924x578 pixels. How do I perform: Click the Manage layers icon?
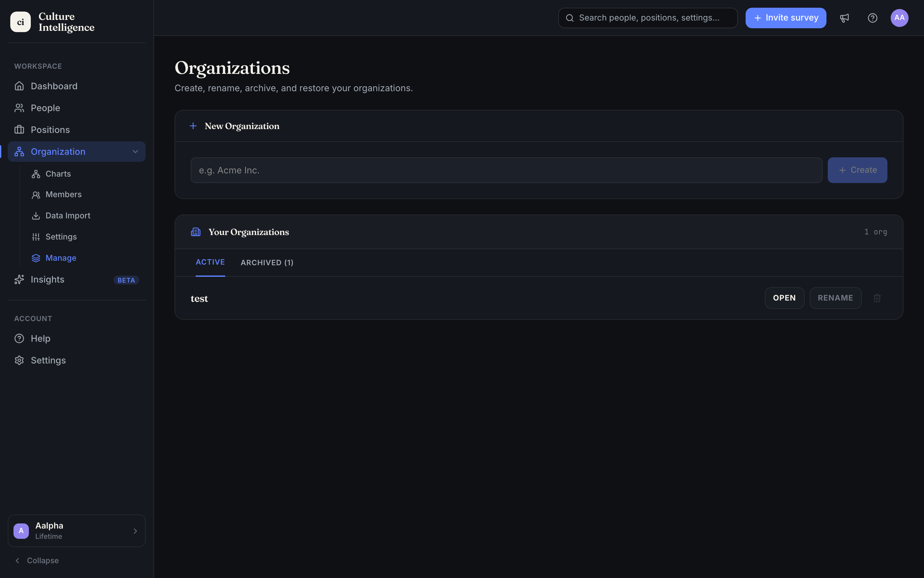[36, 258]
